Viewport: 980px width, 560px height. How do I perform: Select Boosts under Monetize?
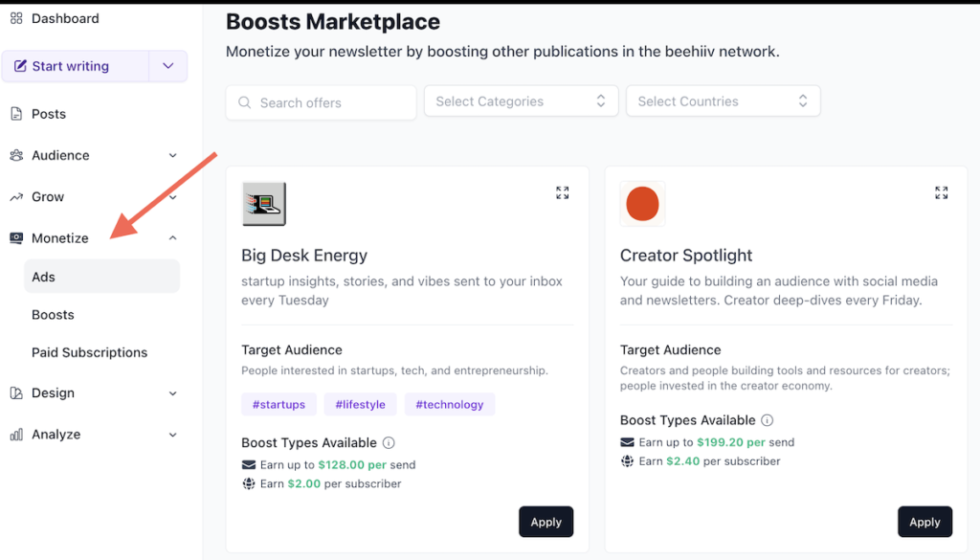coord(54,315)
